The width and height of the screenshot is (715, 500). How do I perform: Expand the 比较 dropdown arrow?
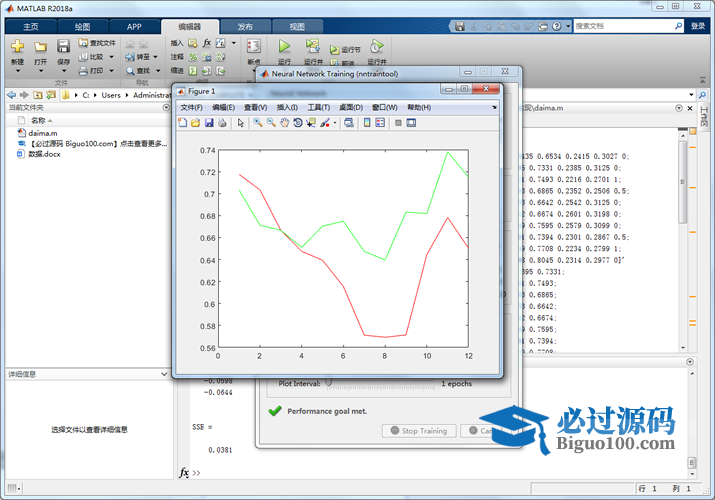point(110,57)
